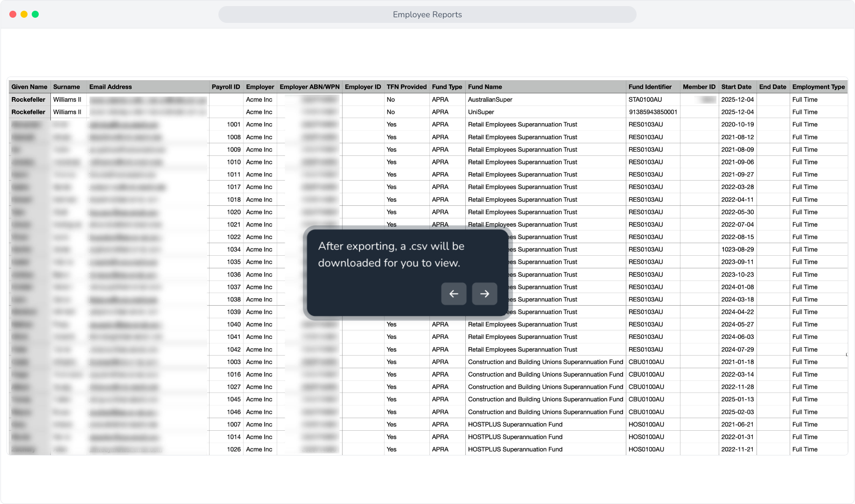Viewport: 855px width, 504px height.
Task: Click Acme Inc employer in row 1046
Action: (x=259, y=412)
